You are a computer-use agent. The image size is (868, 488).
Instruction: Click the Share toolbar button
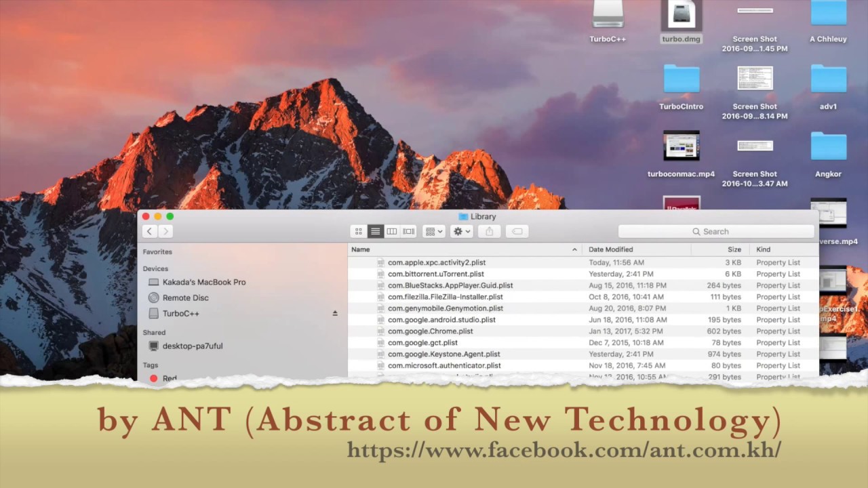[489, 231]
